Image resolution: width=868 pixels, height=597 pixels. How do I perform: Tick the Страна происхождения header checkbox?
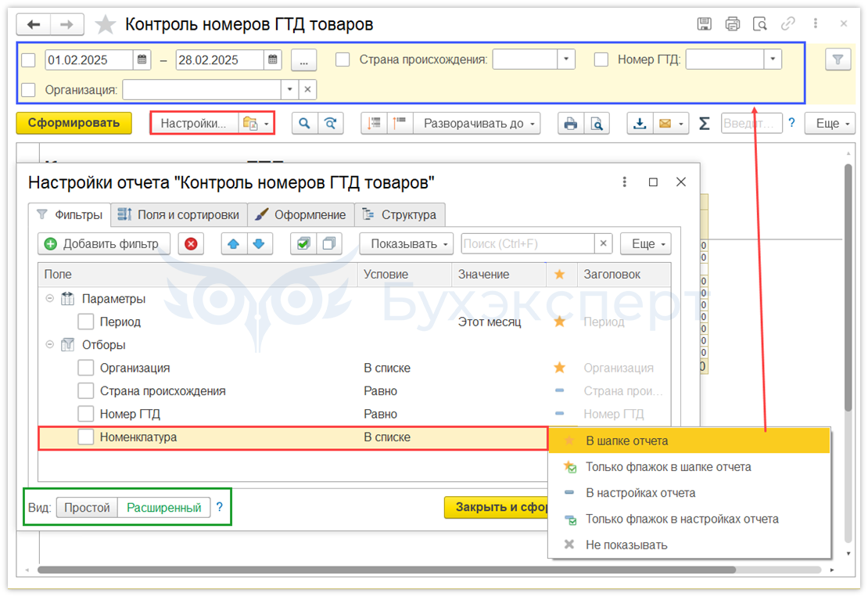[343, 59]
